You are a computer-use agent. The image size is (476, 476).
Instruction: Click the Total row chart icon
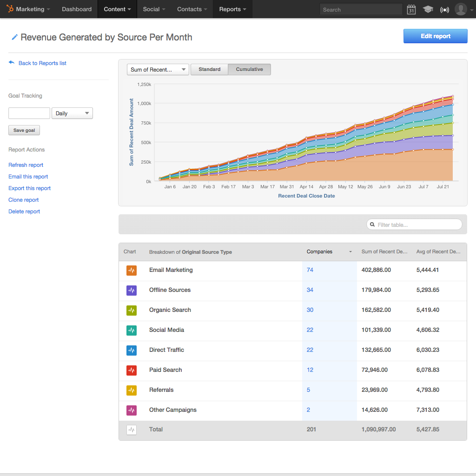tap(132, 430)
